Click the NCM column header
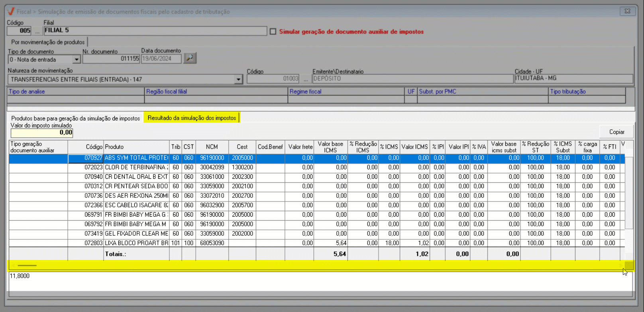This screenshot has width=644, height=312. 212,147
